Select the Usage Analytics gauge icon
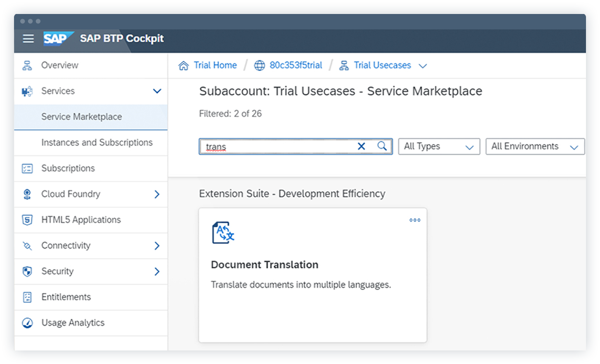 (x=27, y=322)
